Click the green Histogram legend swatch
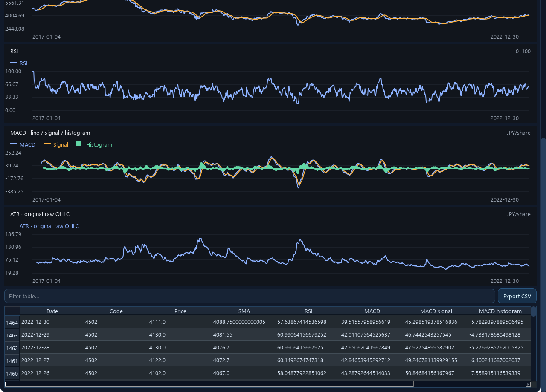 click(79, 144)
